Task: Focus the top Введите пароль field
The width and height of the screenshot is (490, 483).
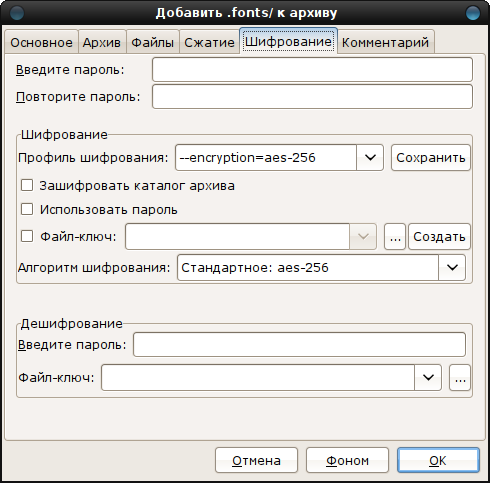Action: point(312,70)
